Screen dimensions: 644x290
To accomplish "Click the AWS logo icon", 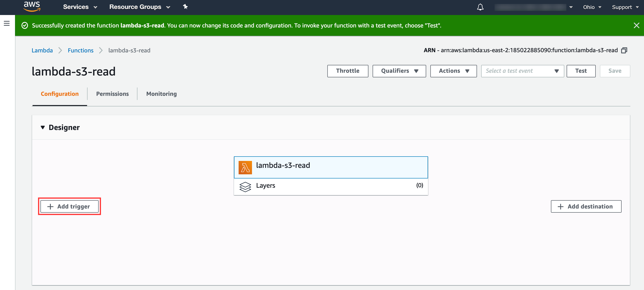I will [x=32, y=6].
